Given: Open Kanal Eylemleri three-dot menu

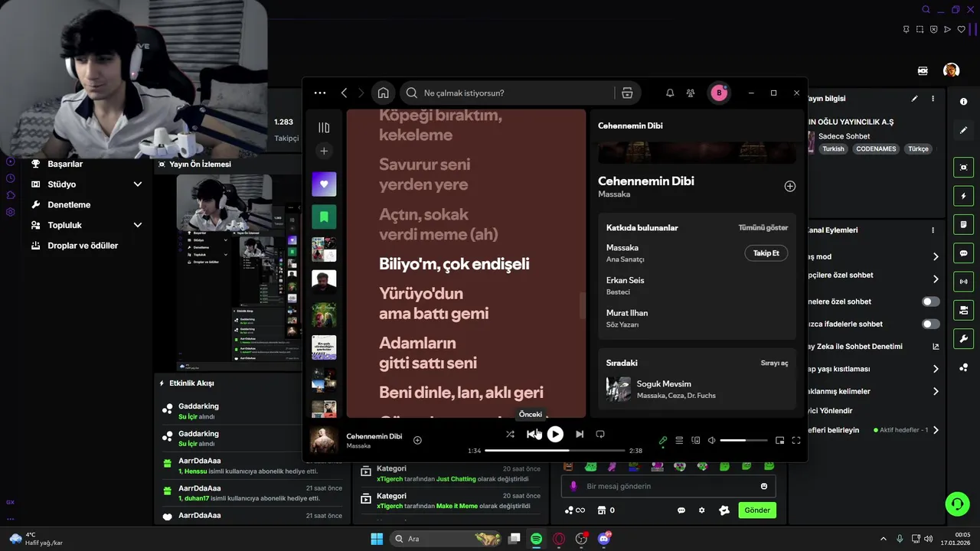Looking at the screenshot, I should point(933,230).
